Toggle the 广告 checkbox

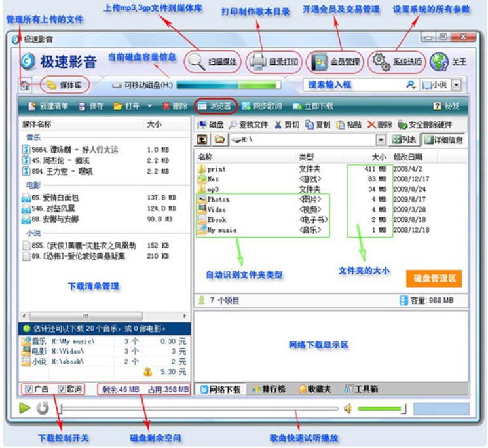(29, 389)
